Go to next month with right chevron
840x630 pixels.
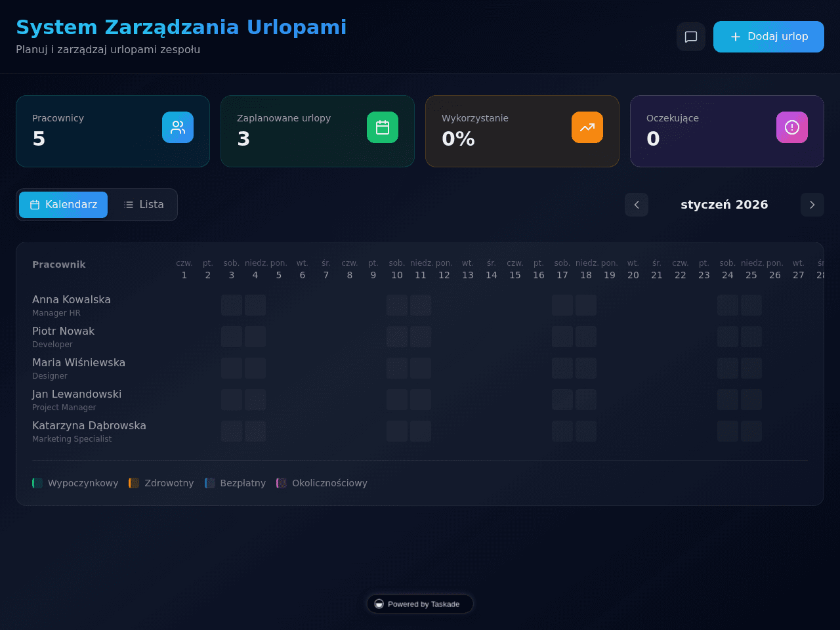pos(812,205)
